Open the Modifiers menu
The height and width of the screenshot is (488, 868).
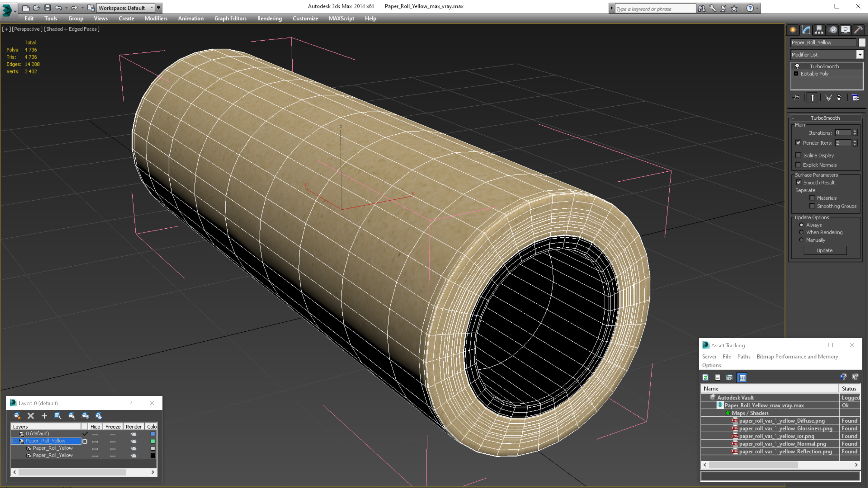click(x=156, y=18)
